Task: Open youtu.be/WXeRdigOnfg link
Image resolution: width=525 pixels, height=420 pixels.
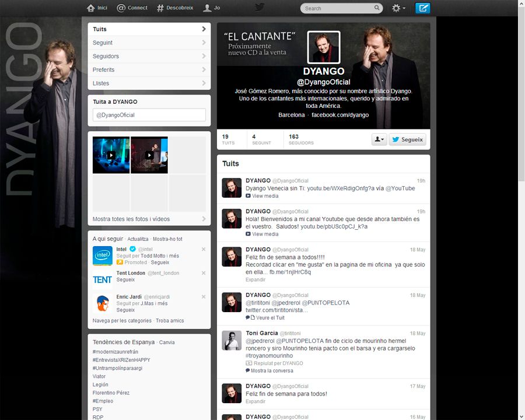Action: coord(341,188)
